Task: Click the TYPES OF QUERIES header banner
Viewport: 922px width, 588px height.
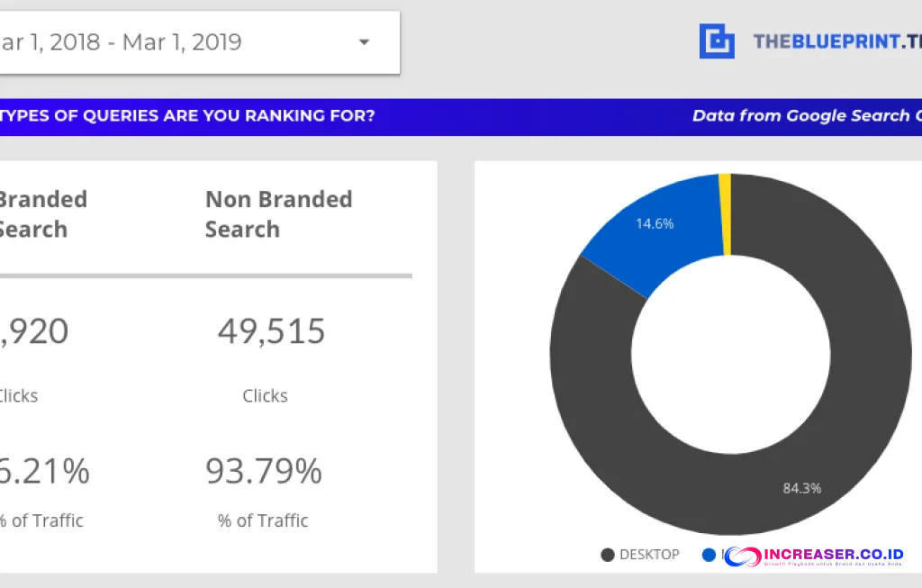Action: [189, 115]
